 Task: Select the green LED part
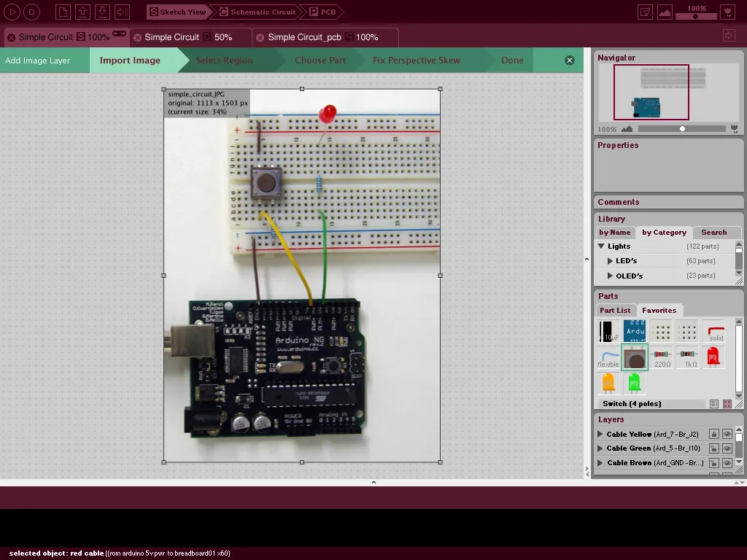[635, 384]
